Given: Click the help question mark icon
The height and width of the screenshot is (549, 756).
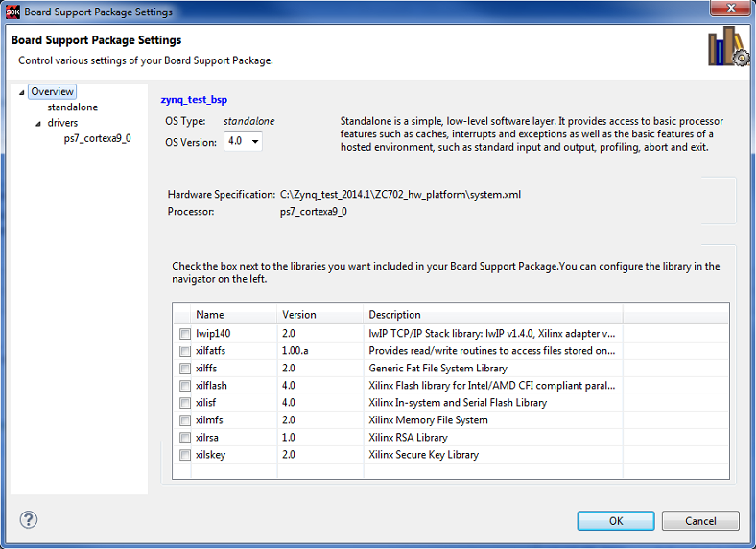Looking at the screenshot, I should click(x=29, y=519).
